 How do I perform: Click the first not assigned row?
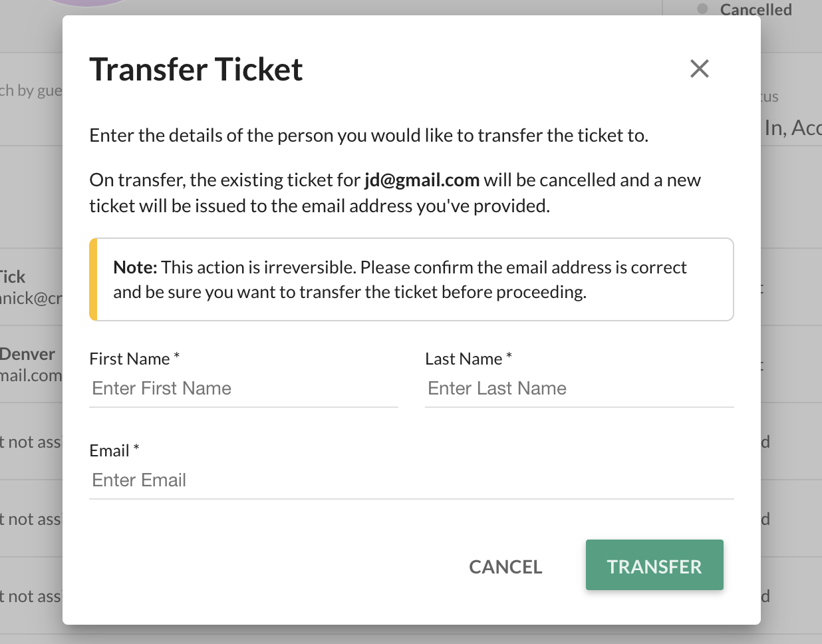[31, 442]
